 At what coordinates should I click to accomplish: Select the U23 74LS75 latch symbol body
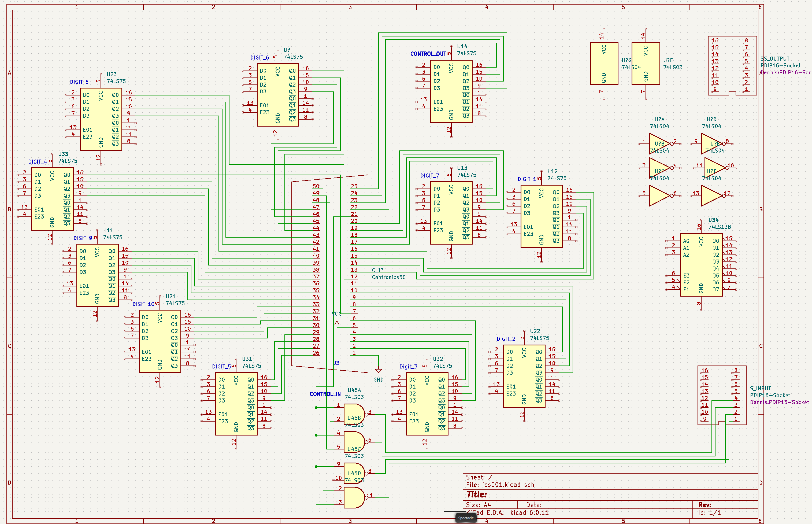tap(101, 119)
